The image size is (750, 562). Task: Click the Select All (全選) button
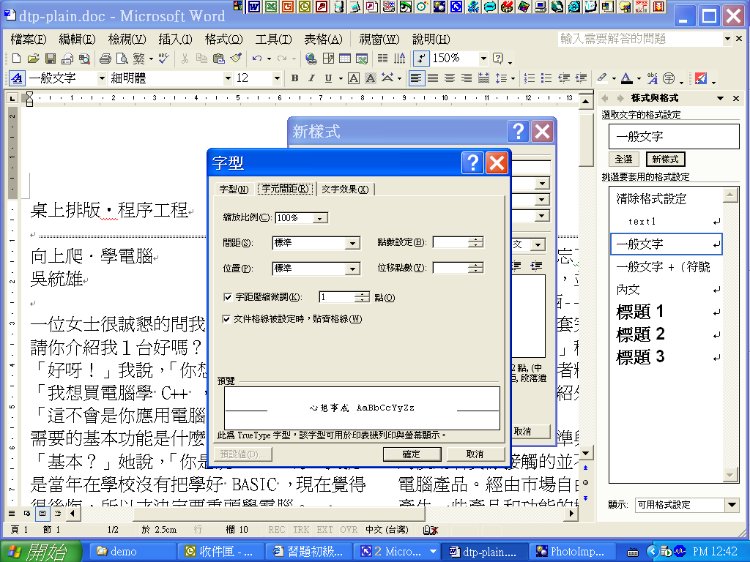pos(623,159)
